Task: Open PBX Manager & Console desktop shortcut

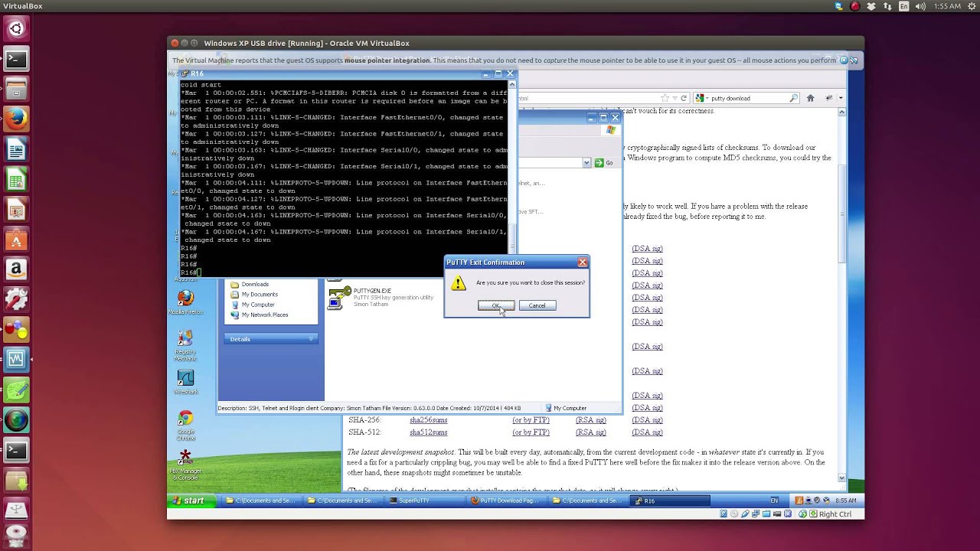Action: point(185,465)
